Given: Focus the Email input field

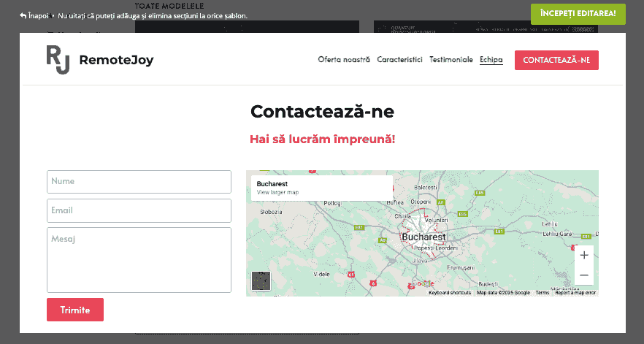Looking at the screenshot, I should [139, 210].
